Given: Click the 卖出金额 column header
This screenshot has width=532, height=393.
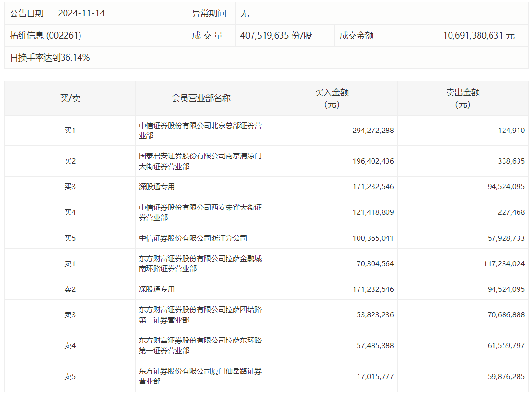Looking at the screenshot, I should [x=463, y=98].
